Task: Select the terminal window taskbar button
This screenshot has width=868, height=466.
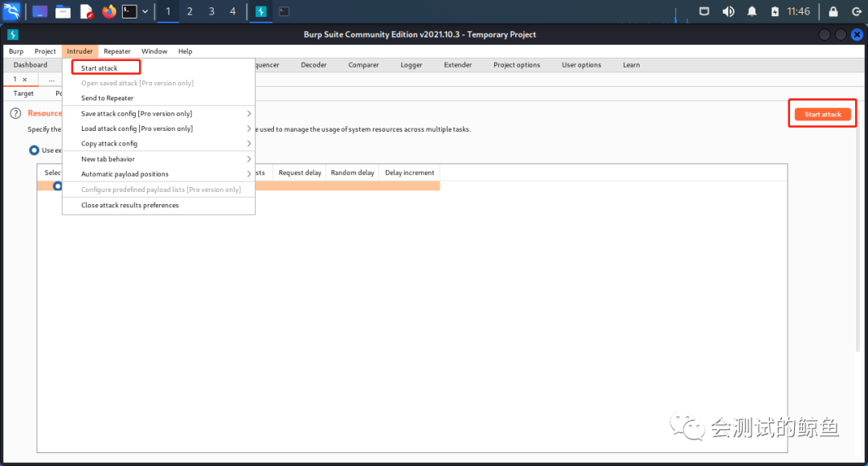Action: point(284,11)
